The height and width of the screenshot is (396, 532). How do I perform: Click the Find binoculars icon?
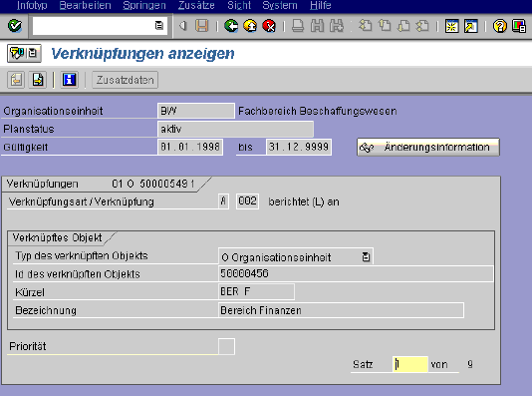[317, 26]
